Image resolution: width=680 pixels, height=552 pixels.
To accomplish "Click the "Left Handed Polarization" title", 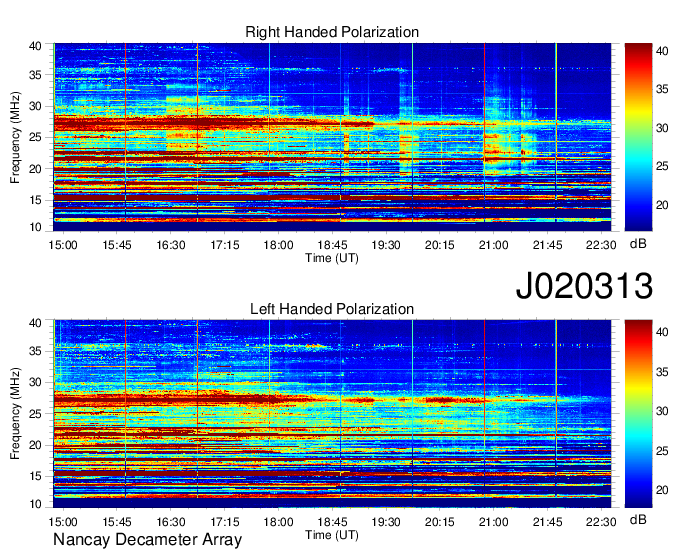I will 332,309.
